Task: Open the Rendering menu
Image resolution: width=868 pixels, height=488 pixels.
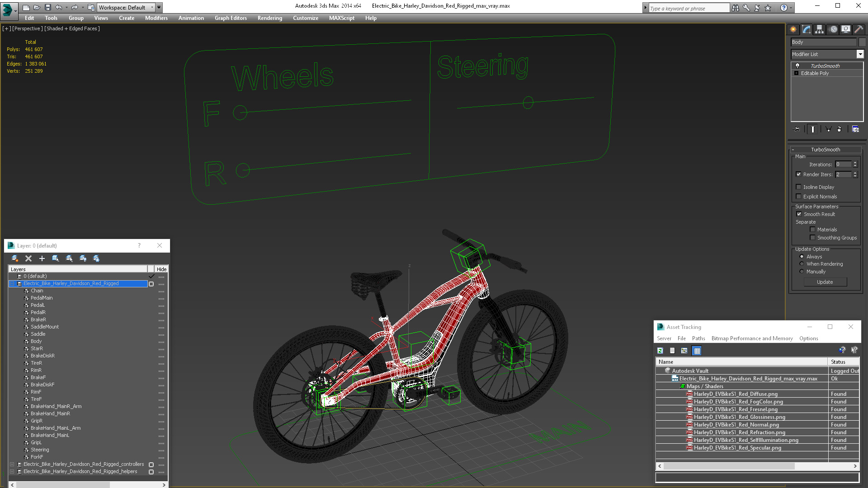Action: tap(270, 18)
